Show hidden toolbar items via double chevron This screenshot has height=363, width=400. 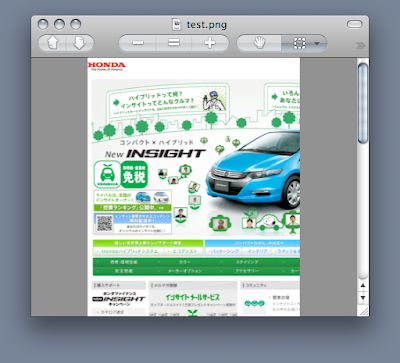361,45
